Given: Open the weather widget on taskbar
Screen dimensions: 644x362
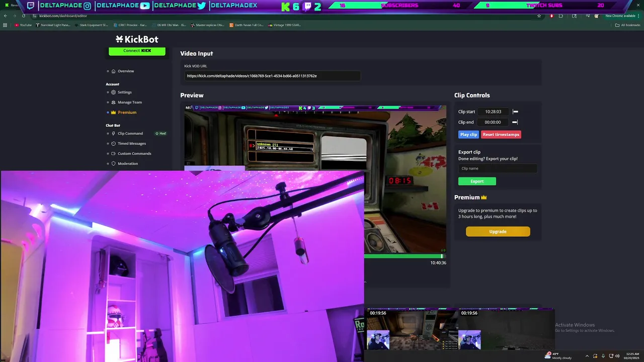Looking at the screenshot, I should click(x=558, y=356).
